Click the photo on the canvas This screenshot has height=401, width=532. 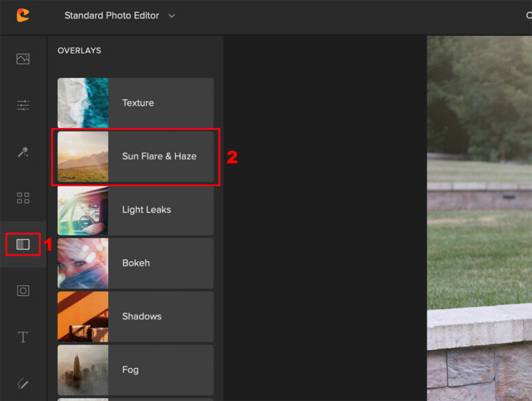[479, 218]
